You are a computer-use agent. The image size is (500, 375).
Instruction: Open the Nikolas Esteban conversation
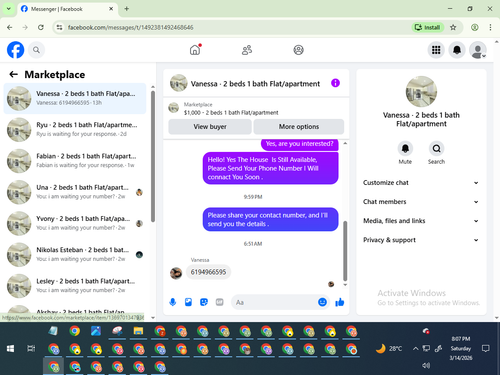tap(75, 254)
